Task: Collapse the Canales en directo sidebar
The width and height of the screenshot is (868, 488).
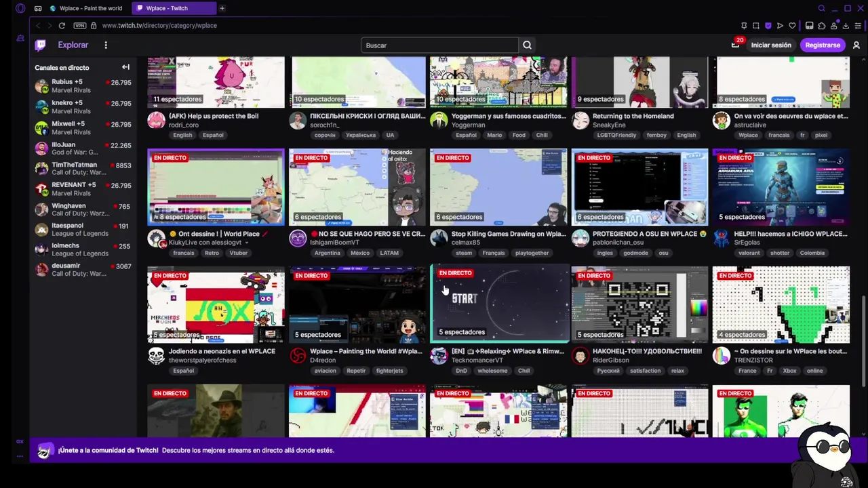Action: point(125,67)
